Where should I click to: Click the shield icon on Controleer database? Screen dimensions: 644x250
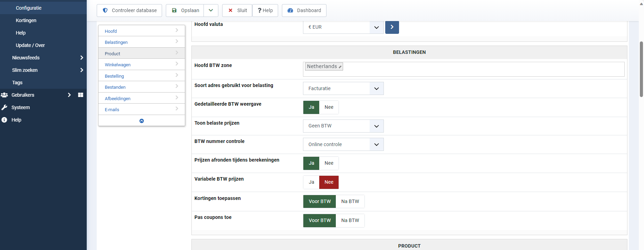(x=105, y=10)
